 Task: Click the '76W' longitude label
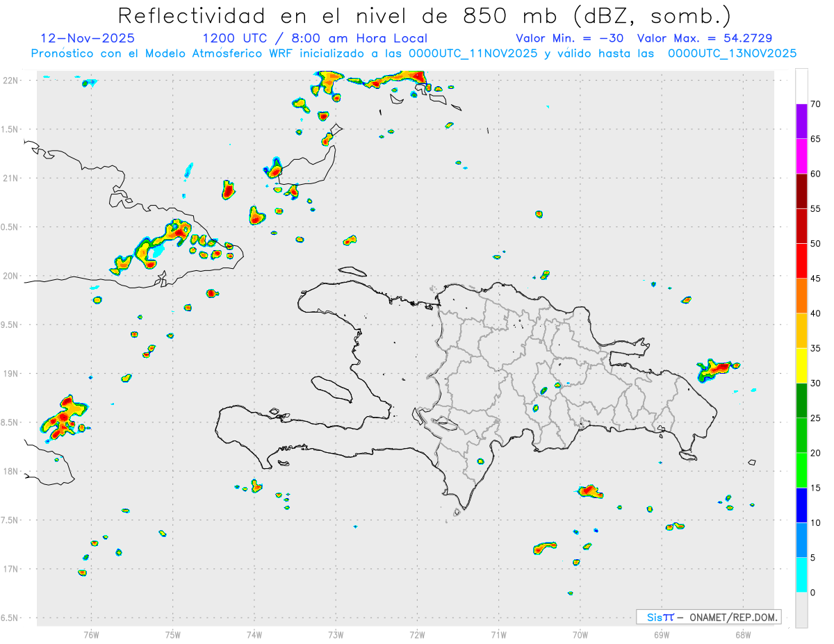[91, 634]
